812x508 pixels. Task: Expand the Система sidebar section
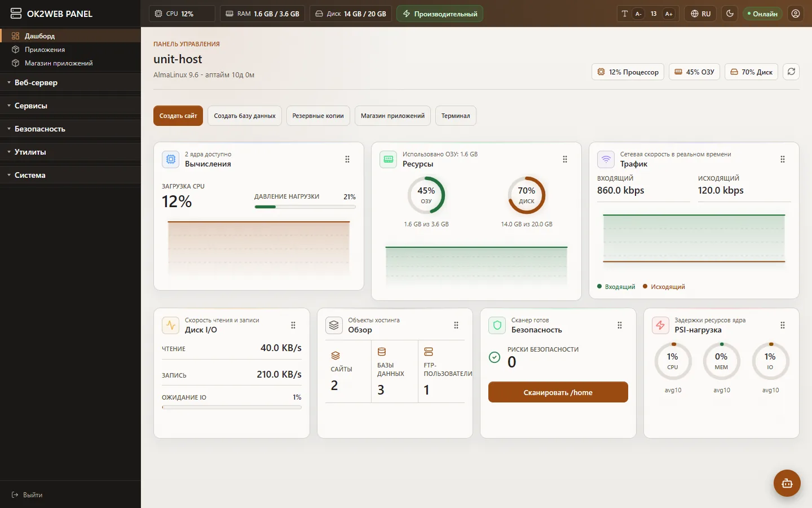tap(70, 175)
